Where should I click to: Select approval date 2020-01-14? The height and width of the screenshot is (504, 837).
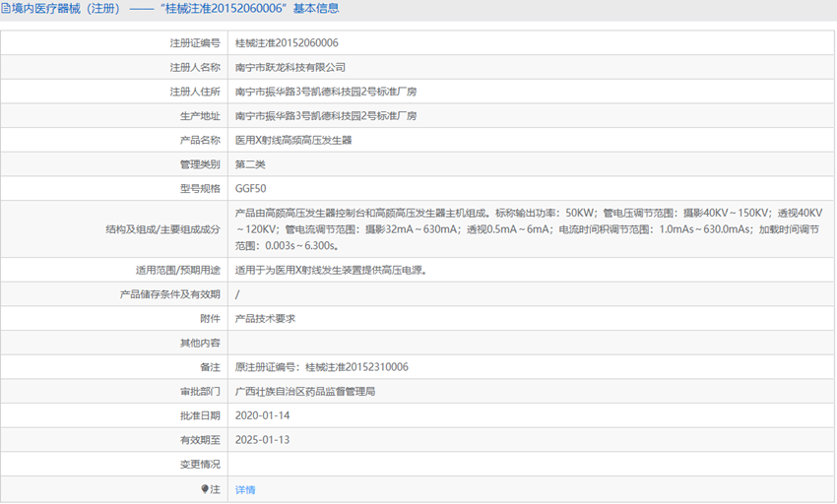coord(263,415)
